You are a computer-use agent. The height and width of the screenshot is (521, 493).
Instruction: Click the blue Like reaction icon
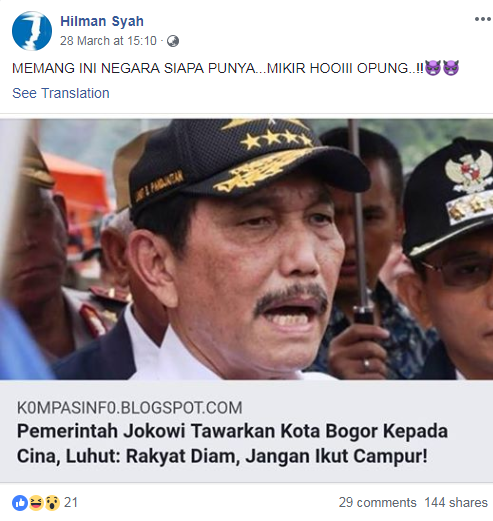click(x=20, y=503)
